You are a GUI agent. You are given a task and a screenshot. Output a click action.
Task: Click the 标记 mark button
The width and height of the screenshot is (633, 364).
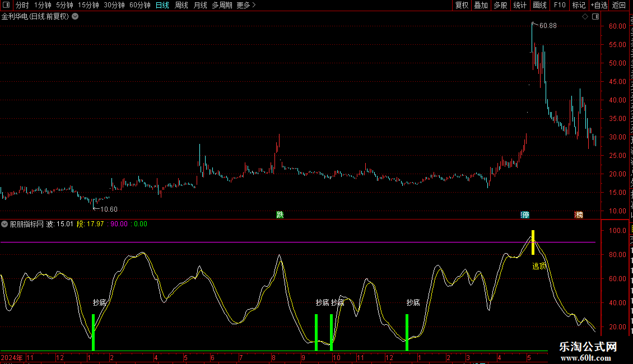579,5
